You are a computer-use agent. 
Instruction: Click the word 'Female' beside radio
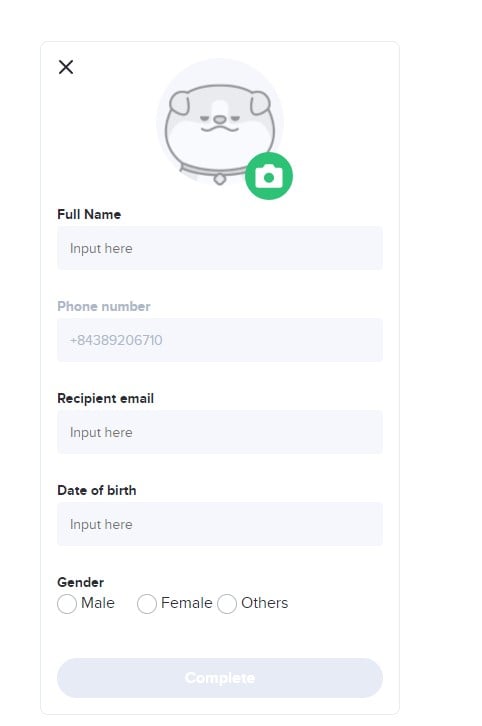pos(187,603)
